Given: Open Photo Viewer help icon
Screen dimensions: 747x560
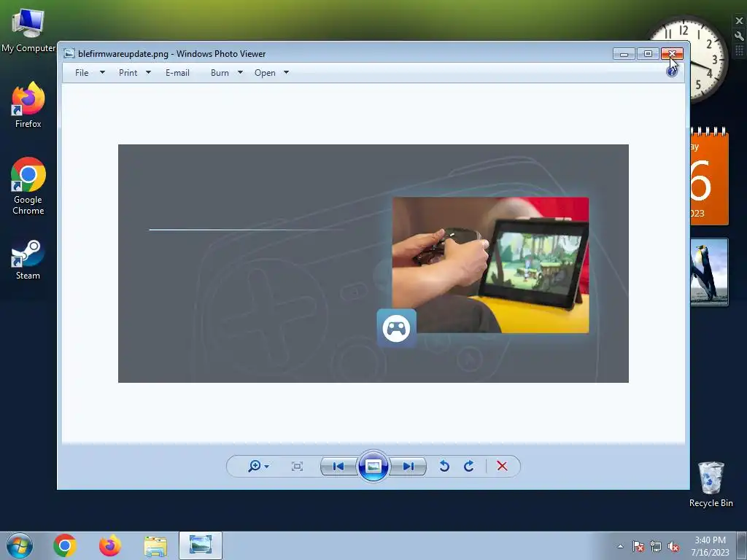Looking at the screenshot, I should pyautogui.click(x=672, y=72).
